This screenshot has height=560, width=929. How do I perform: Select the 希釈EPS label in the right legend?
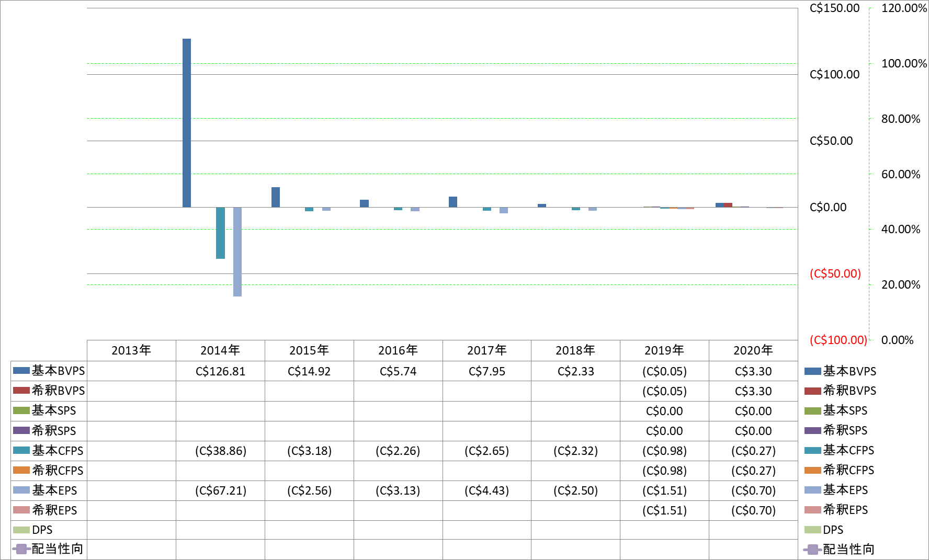click(845, 510)
